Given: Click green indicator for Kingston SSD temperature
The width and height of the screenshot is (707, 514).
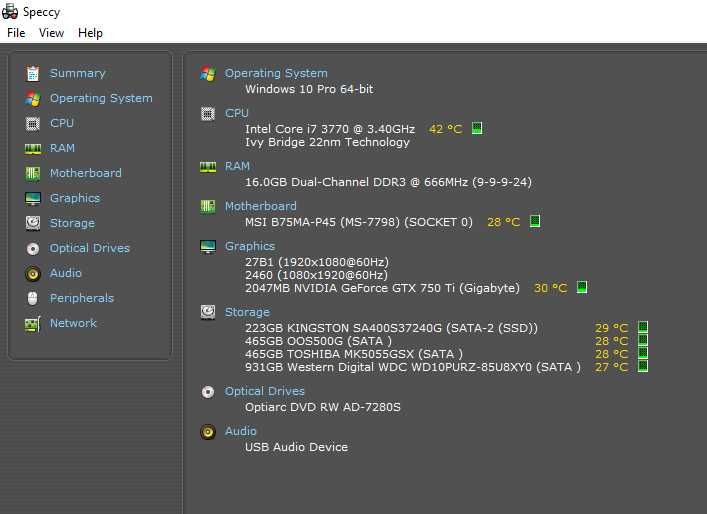Looking at the screenshot, I should coord(643,327).
